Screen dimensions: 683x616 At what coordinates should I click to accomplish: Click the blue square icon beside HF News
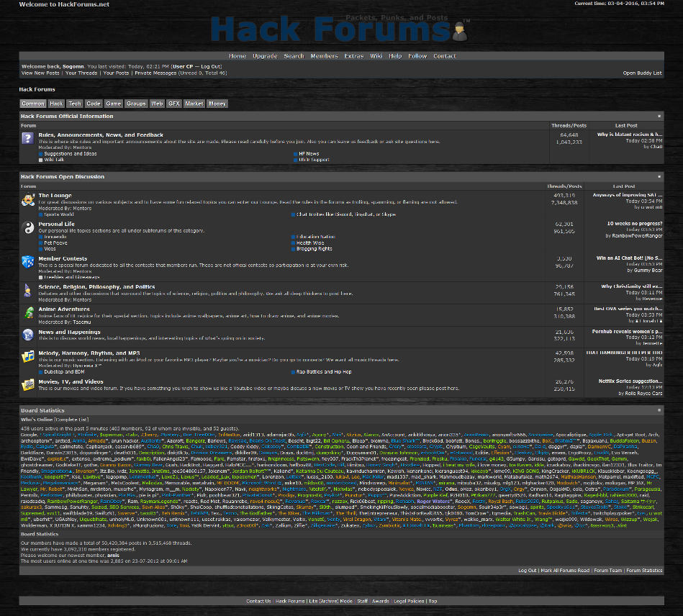(x=295, y=154)
